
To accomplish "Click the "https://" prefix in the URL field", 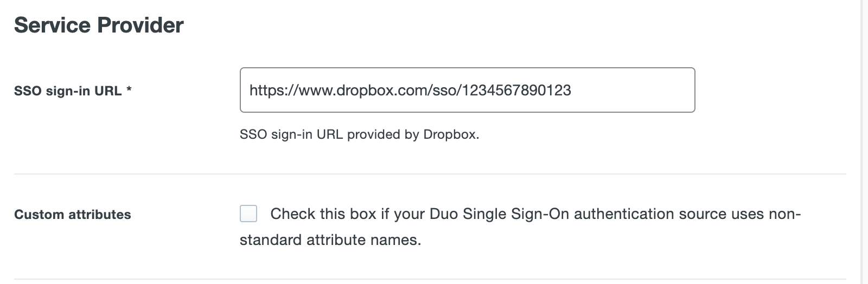I will coord(265,90).
